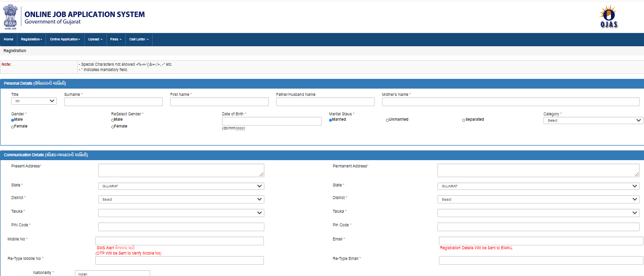The height and width of the screenshot is (276, 644).
Task: Click the Government of Gujarat emblem logo
Action: pyautogui.click(x=11, y=17)
